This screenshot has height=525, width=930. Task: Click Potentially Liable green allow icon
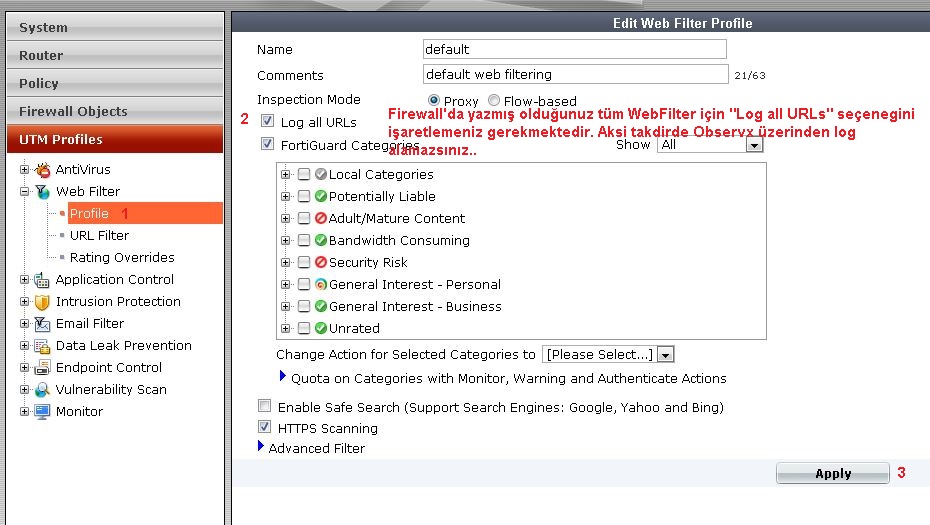[321, 196]
